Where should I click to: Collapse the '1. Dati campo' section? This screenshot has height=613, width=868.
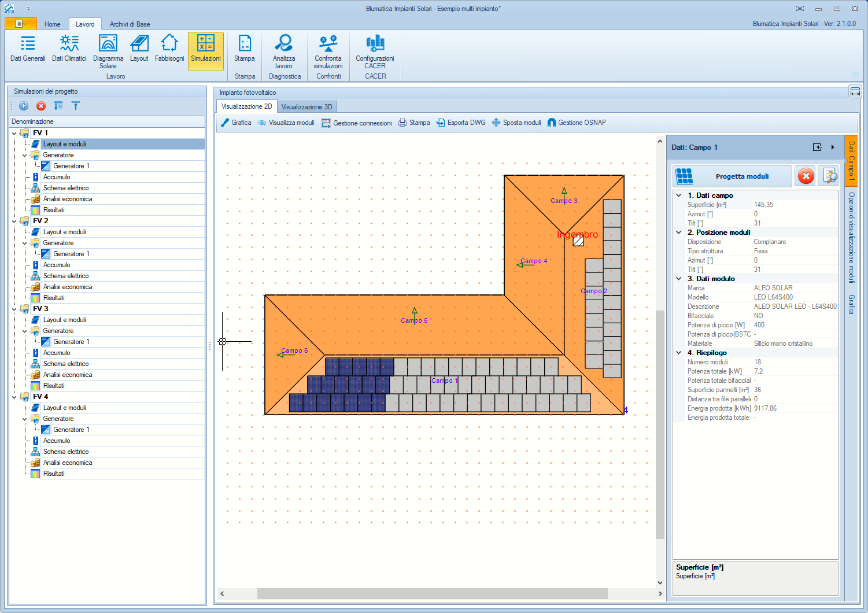coord(679,195)
